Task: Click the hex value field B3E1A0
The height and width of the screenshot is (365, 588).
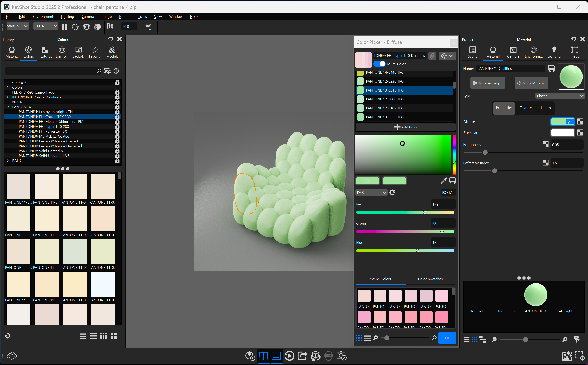Action: [x=448, y=192]
